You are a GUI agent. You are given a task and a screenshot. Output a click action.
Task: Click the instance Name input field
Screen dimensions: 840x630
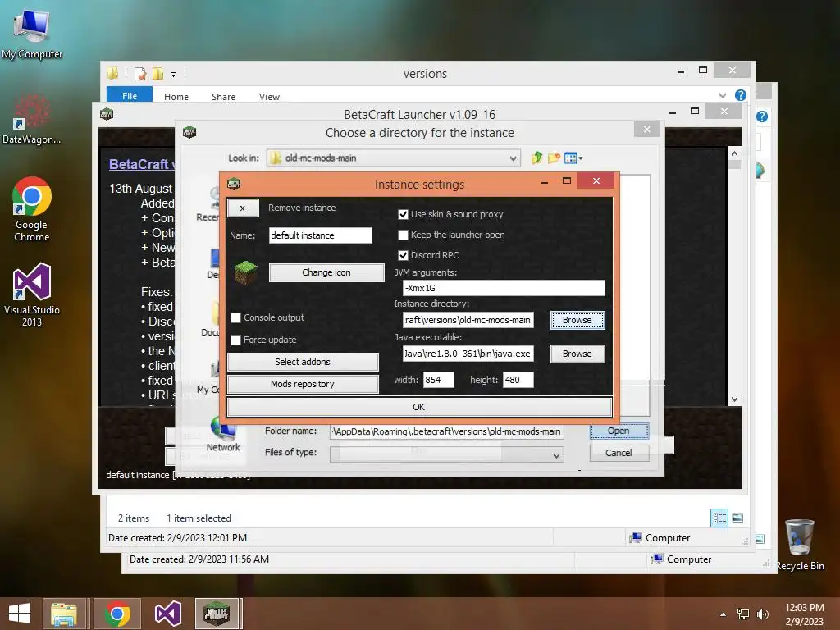click(x=321, y=235)
